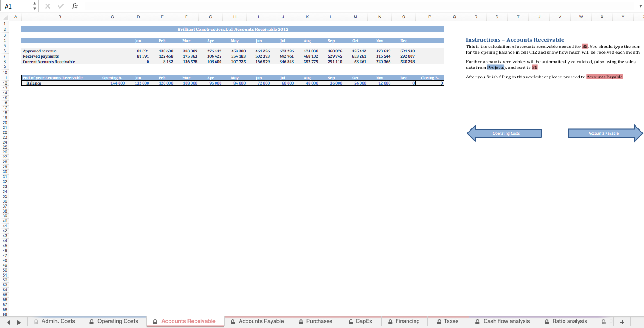
Task: Click the fx insert function icon
Action: (75, 6)
